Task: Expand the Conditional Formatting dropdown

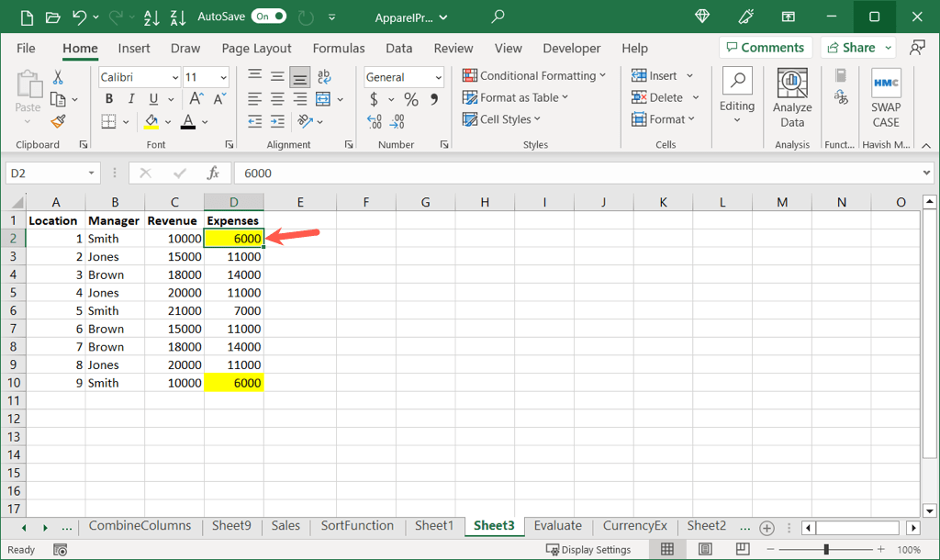Action: pyautogui.click(x=534, y=76)
